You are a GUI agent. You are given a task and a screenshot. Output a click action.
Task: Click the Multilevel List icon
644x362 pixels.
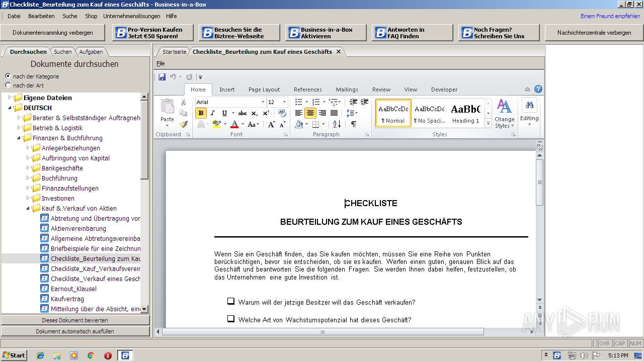tap(333, 102)
